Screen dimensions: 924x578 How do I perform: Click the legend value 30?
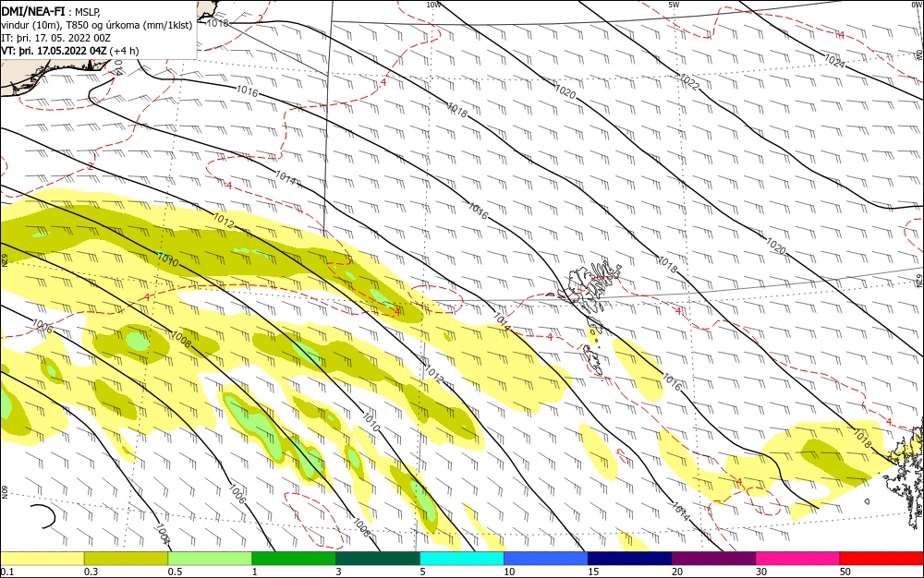pyautogui.click(x=761, y=572)
